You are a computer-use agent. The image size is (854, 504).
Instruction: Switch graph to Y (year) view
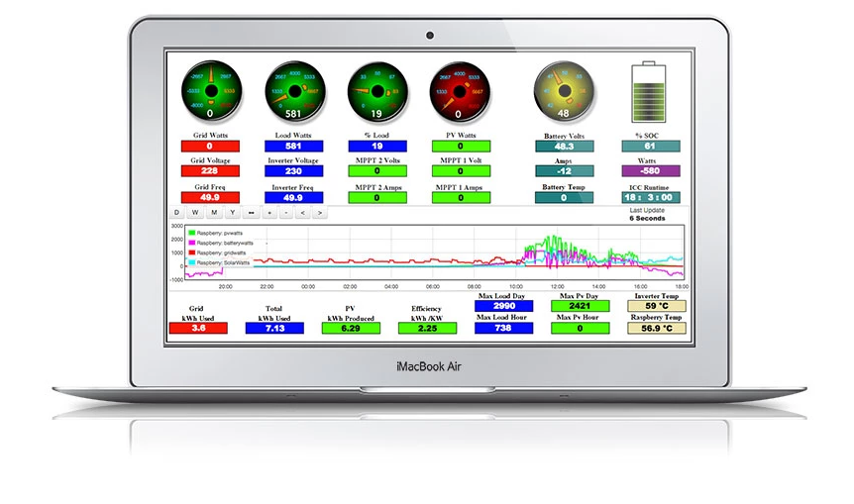[233, 213]
